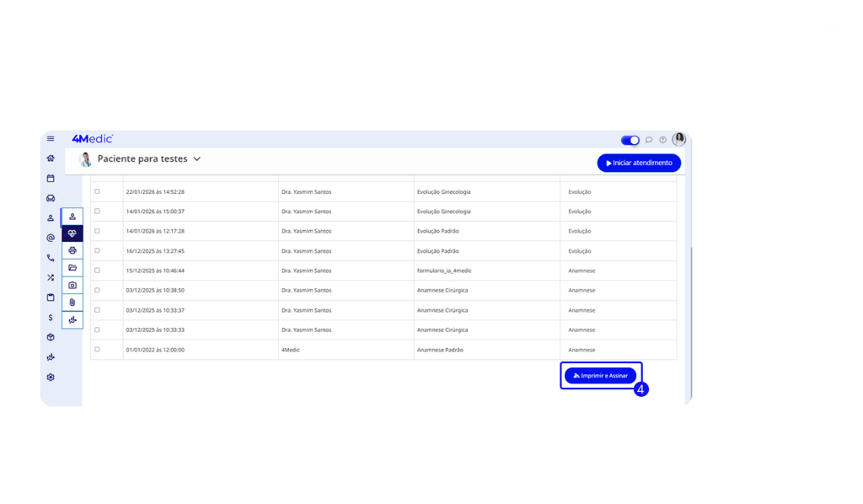Check the box for 22/01/2026 às 14:52:28 record
This screenshot has height=504, width=863.
point(97,191)
